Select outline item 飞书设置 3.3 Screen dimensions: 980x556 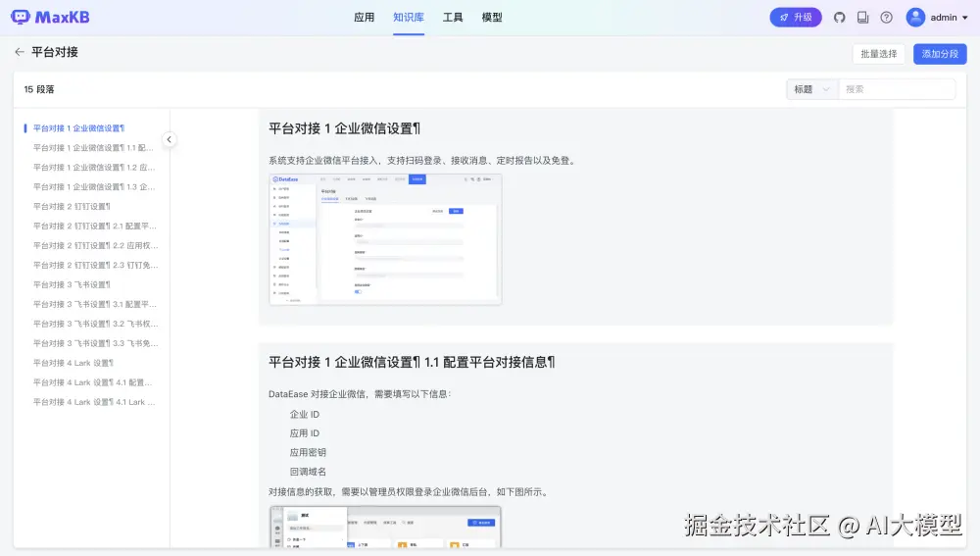(x=96, y=343)
